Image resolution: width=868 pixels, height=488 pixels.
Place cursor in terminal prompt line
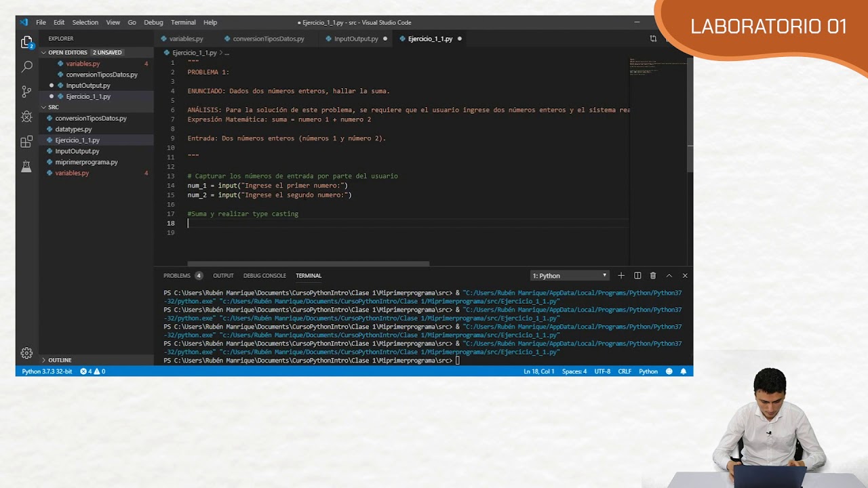[x=312, y=361]
